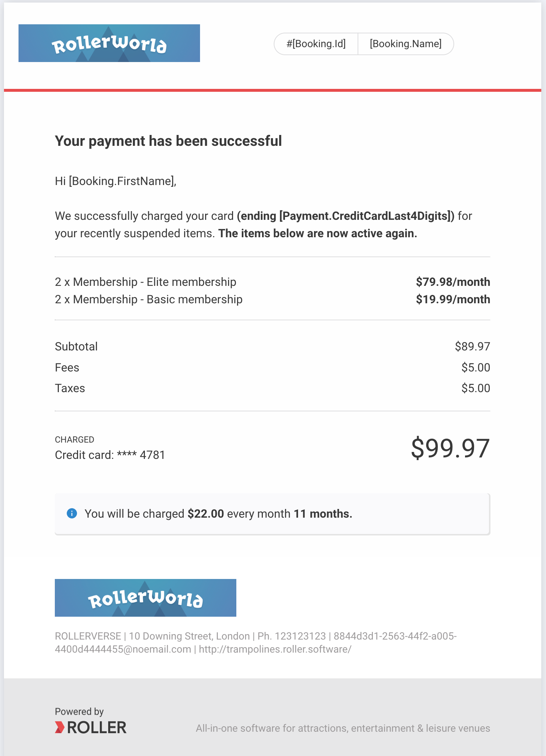Viewport: 546px width, 756px height.
Task: Click the $99.97 charged total
Action: pyautogui.click(x=450, y=448)
